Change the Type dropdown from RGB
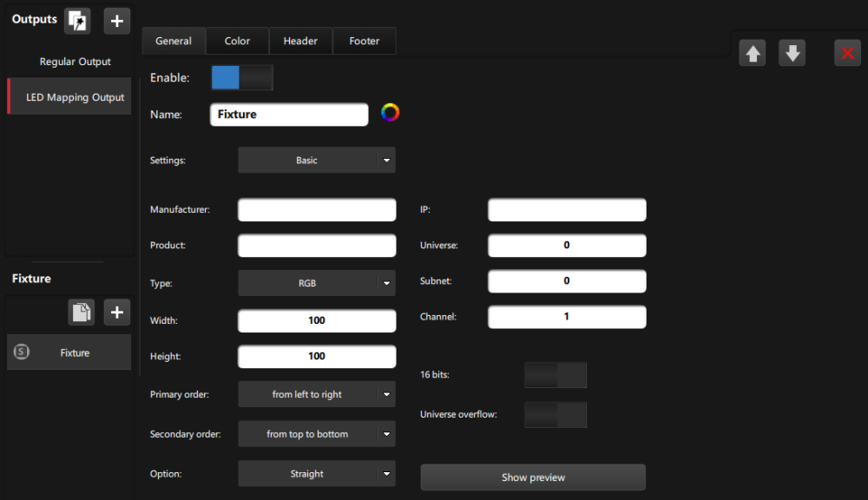868x500 pixels. point(316,282)
